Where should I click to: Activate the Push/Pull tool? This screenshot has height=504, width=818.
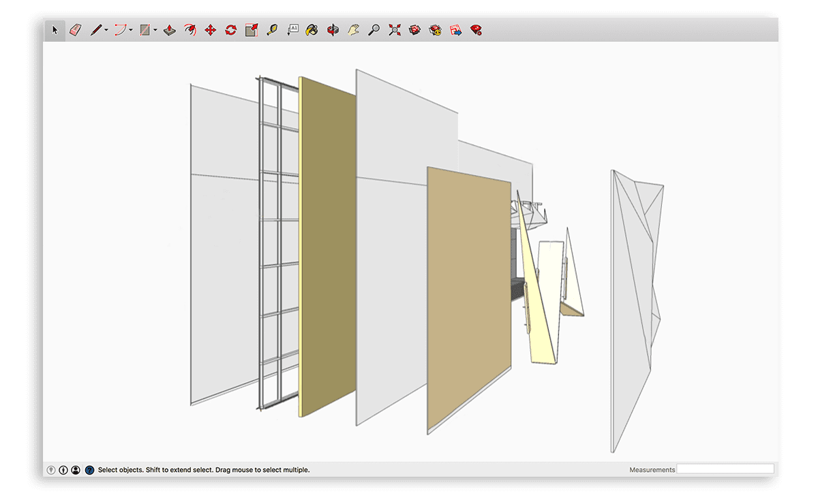click(168, 31)
